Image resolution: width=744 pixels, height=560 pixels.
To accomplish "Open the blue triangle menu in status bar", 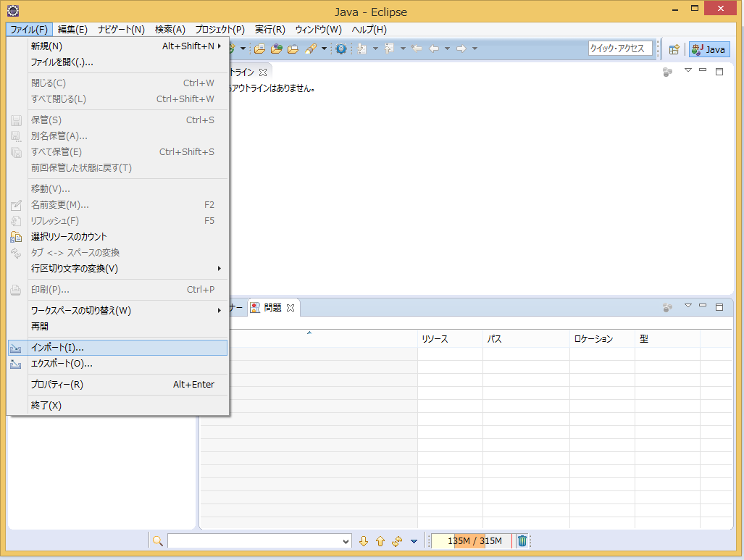I will (x=414, y=541).
